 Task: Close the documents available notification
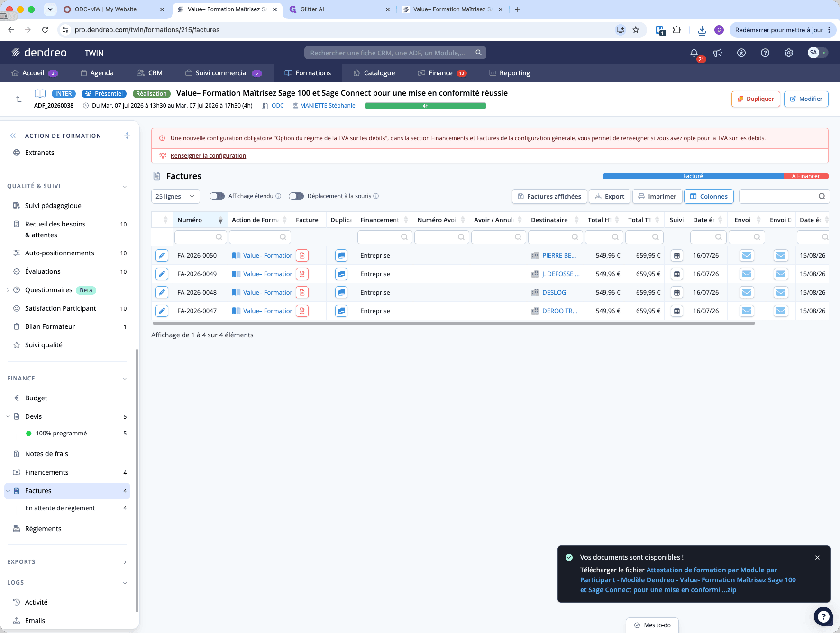tap(817, 558)
